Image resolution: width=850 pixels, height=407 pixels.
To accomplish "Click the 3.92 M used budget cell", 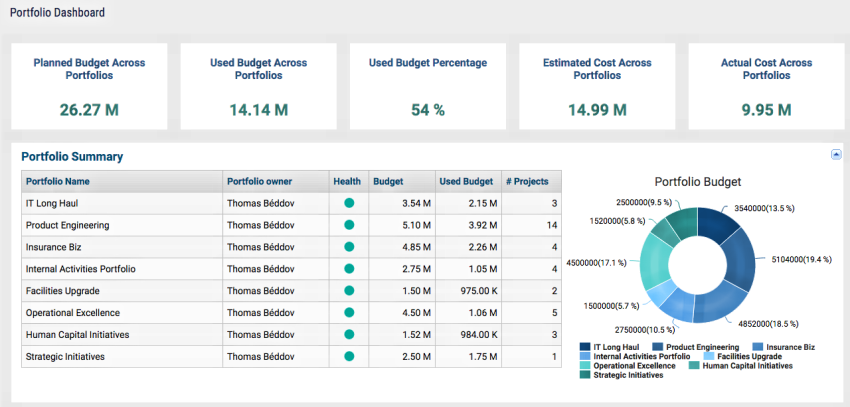I will click(x=468, y=225).
